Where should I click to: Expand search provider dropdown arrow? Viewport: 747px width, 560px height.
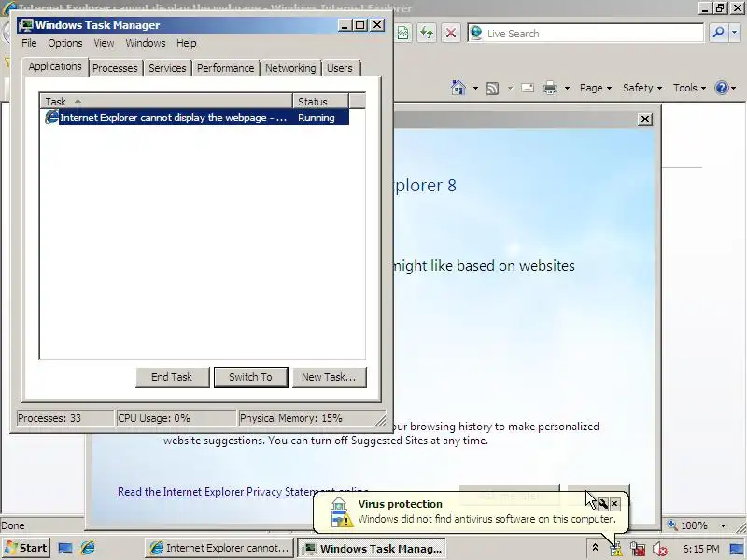(x=734, y=33)
